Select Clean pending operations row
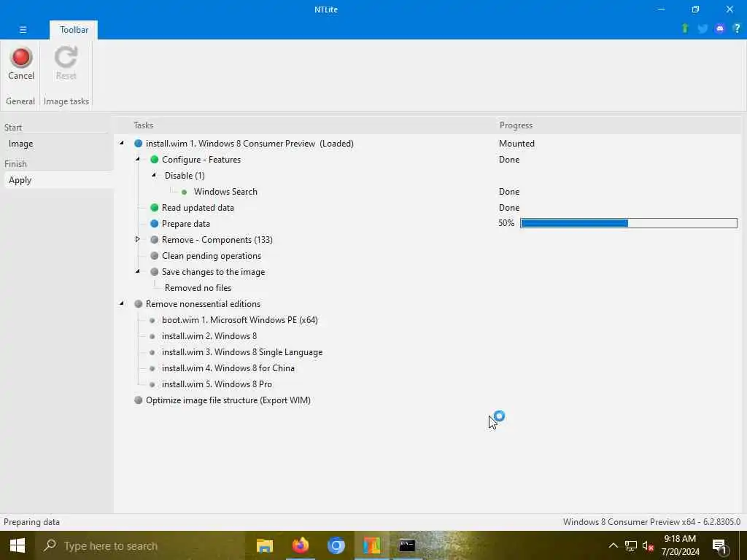747x560 pixels. pyautogui.click(x=212, y=256)
